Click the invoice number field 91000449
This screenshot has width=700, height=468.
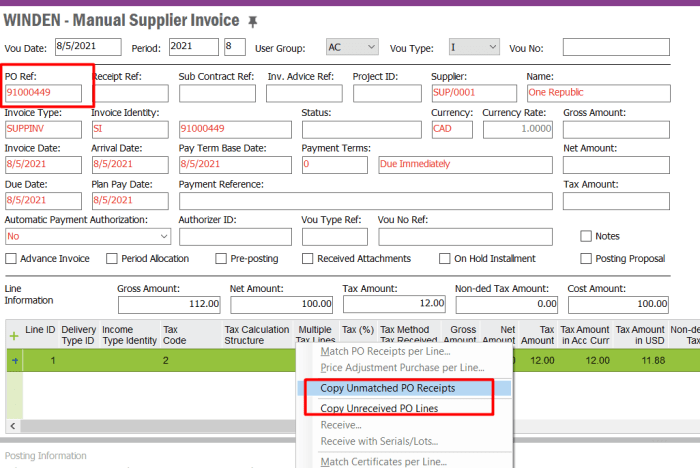click(x=235, y=130)
